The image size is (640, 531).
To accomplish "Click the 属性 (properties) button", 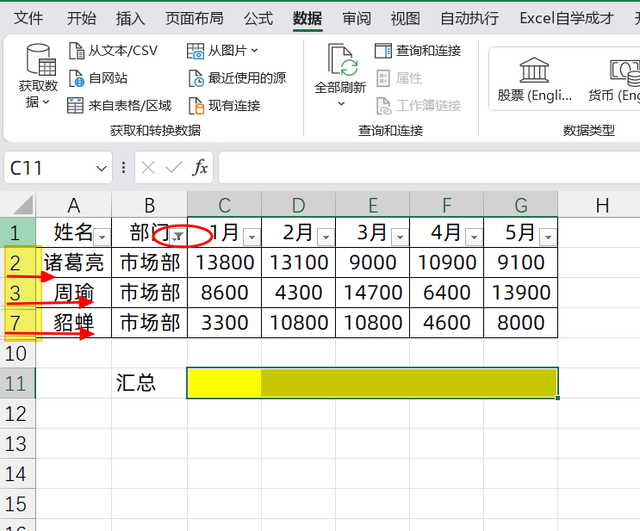I will (x=398, y=78).
